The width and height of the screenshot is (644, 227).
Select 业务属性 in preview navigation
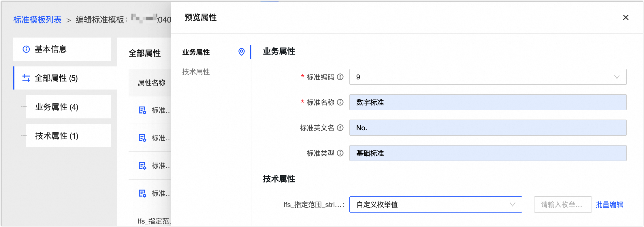pos(196,52)
